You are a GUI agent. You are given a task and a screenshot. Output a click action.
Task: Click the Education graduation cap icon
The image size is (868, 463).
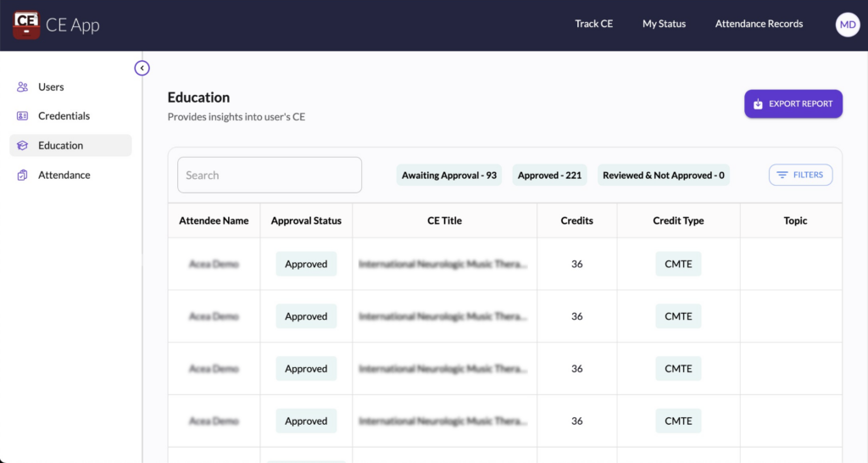coord(23,146)
